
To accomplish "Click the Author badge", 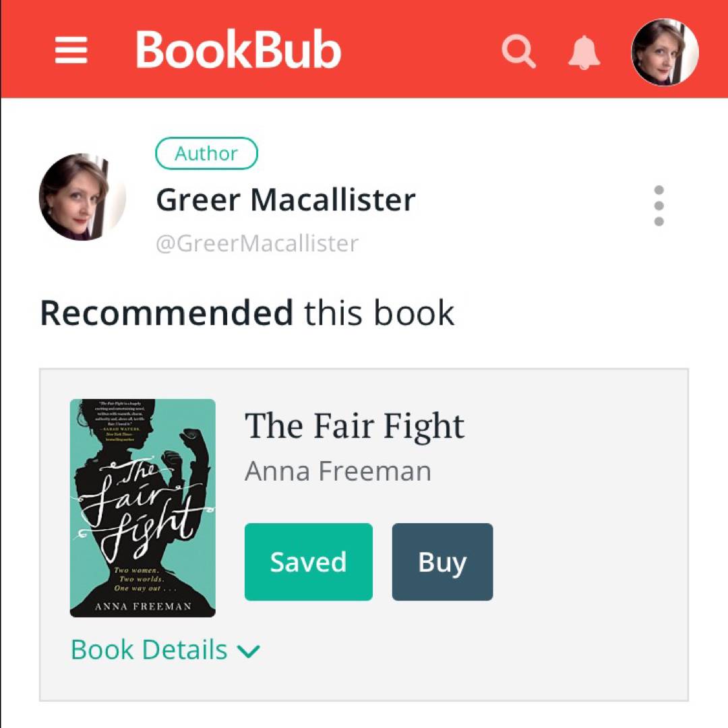I will [x=206, y=153].
